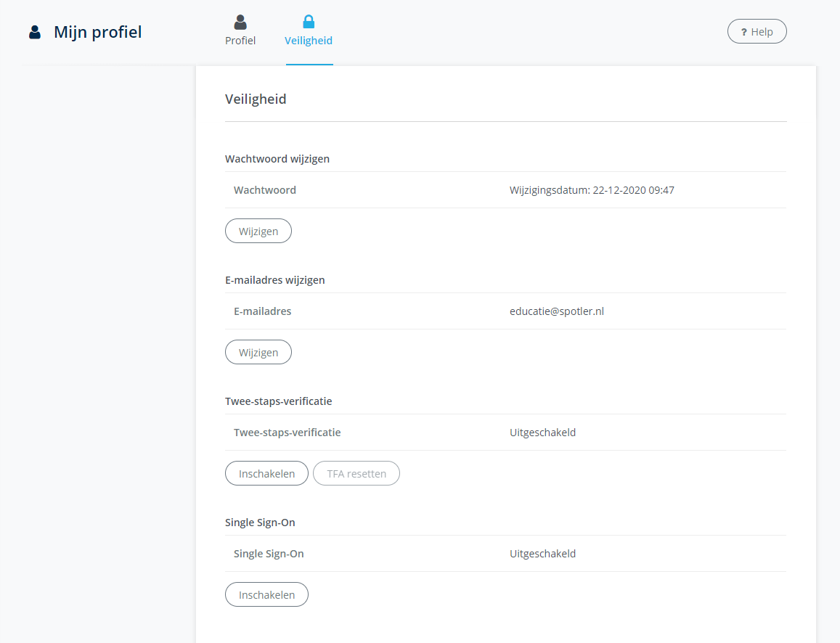
Task: Click the Twee-staps-verificatie Uitgeschakeld status
Action: [x=542, y=433]
